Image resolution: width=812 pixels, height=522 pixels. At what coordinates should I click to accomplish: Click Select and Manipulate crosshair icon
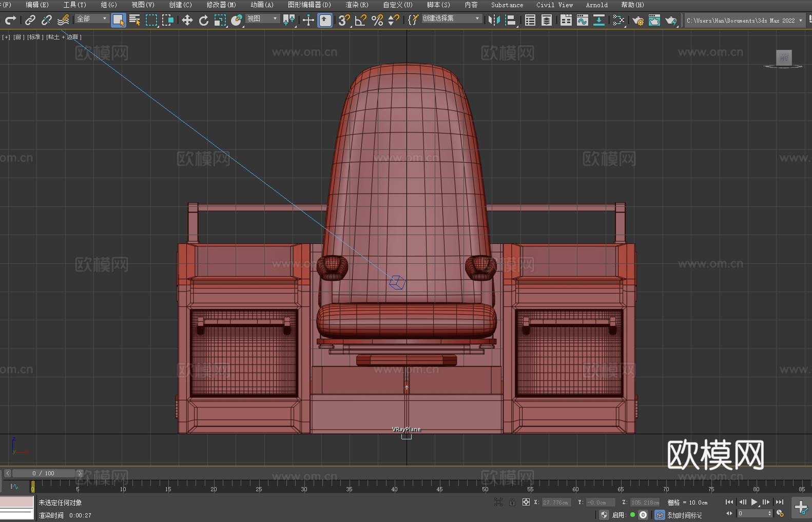point(308,20)
